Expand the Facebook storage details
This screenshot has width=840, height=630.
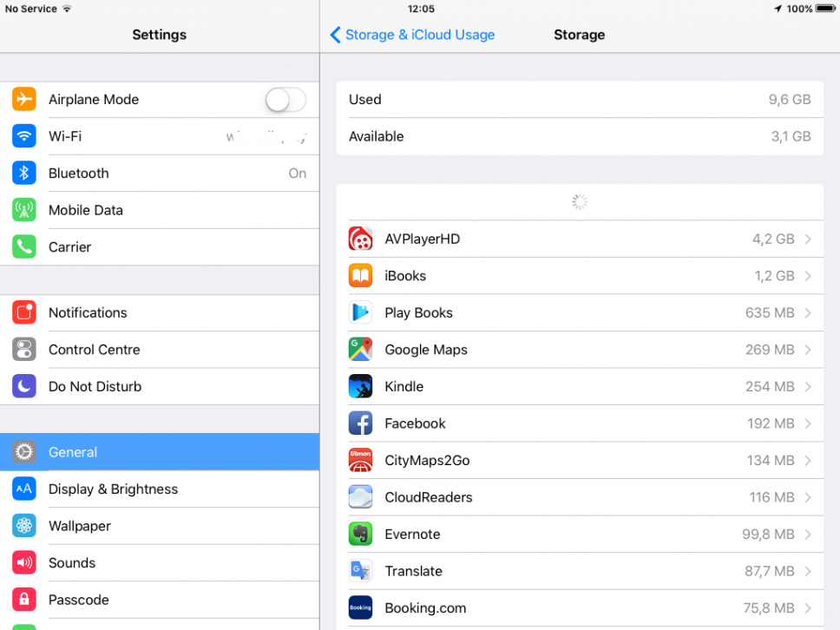coord(810,423)
